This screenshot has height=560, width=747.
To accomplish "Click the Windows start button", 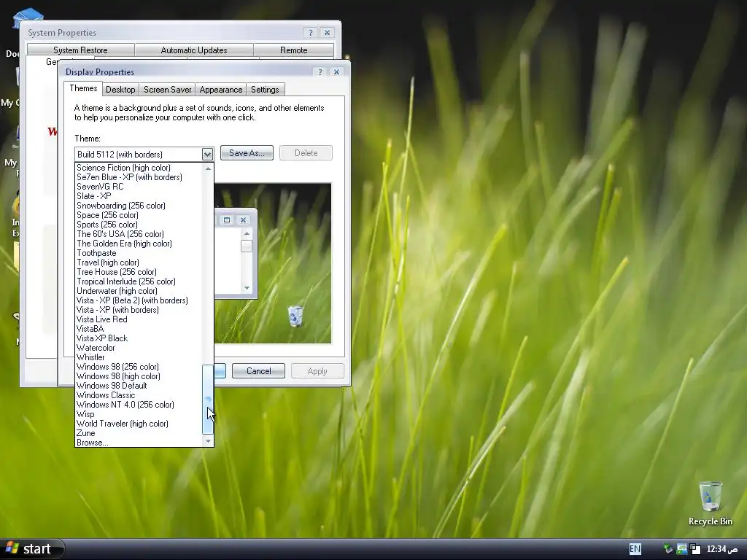I will (x=31, y=549).
